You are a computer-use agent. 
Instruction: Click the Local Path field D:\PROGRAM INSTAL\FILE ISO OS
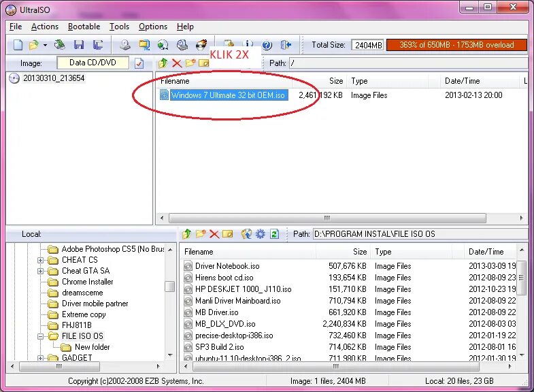pyautogui.click(x=420, y=234)
